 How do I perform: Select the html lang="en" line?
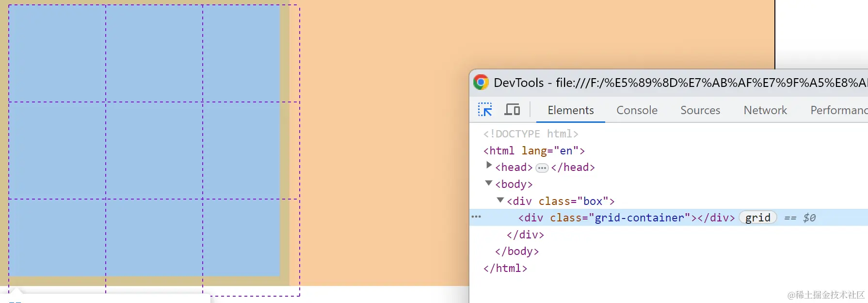click(x=534, y=151)
